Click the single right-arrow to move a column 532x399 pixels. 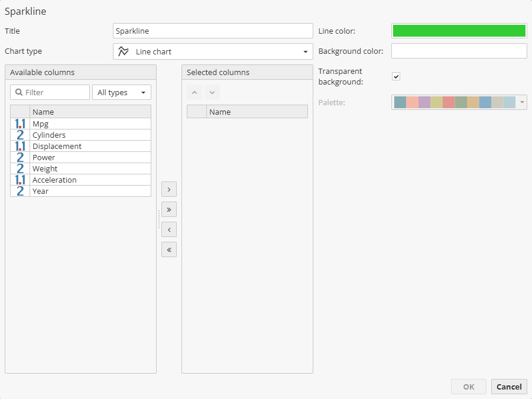pyautogui.click(x=168, y=189)
